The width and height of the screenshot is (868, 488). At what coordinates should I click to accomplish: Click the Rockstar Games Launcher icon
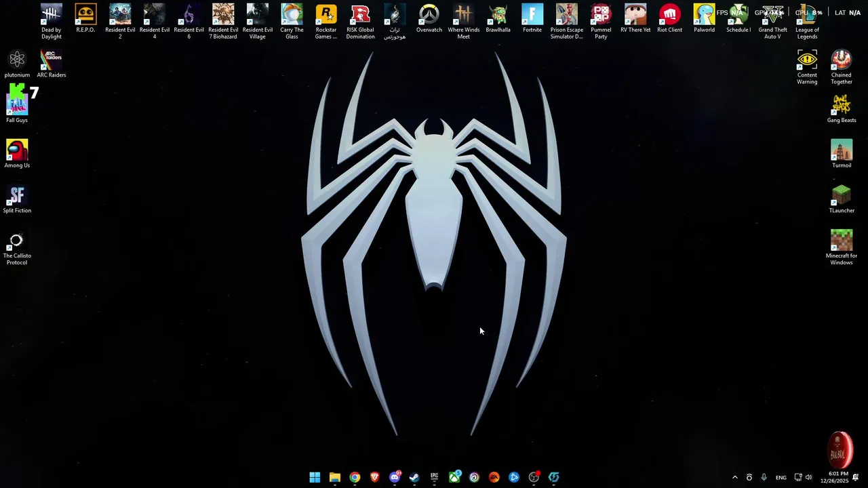tap(326, 22)
